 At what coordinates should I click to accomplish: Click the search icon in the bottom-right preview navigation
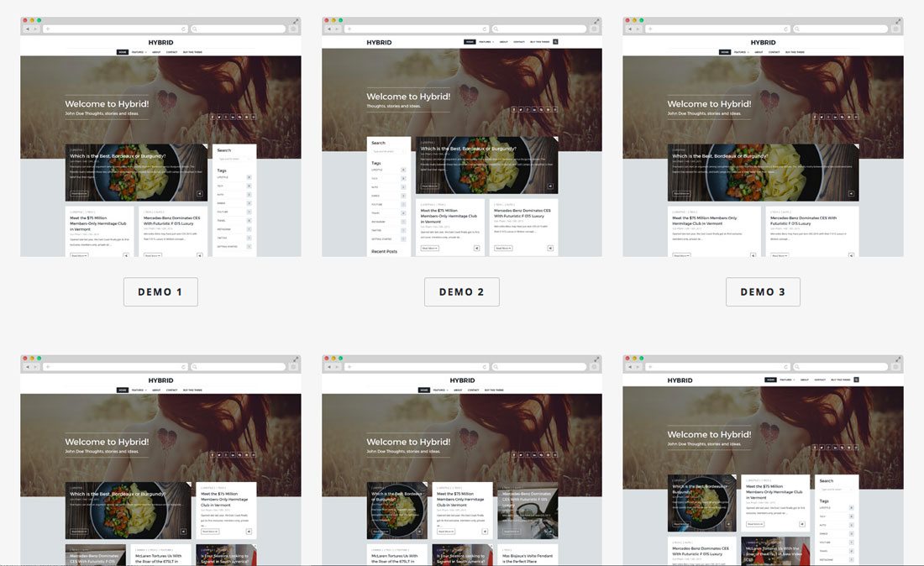[x=856, y=380]
